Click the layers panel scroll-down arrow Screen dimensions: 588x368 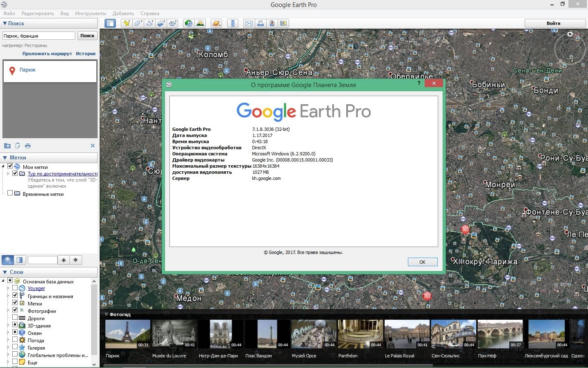[x=94, y=364]
